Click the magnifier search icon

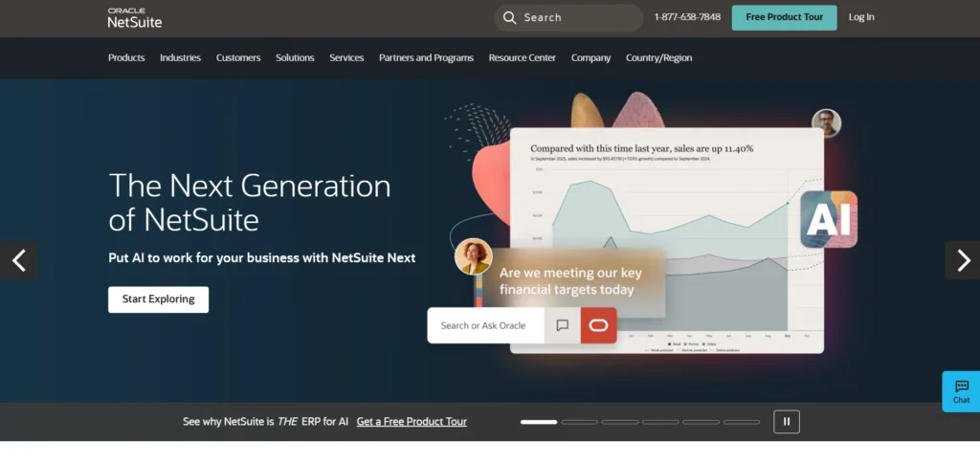tap(509, 17)
